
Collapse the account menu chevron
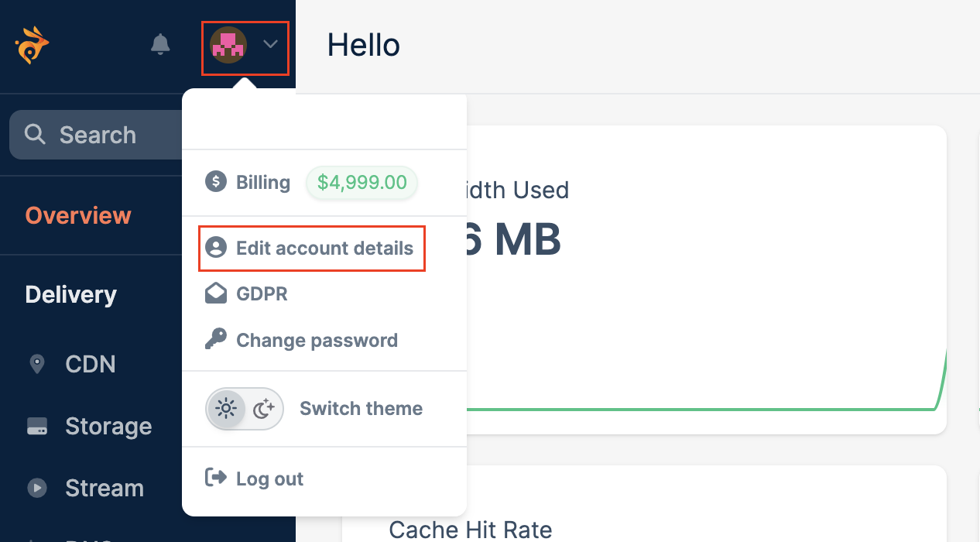click(x=270, y=45)
